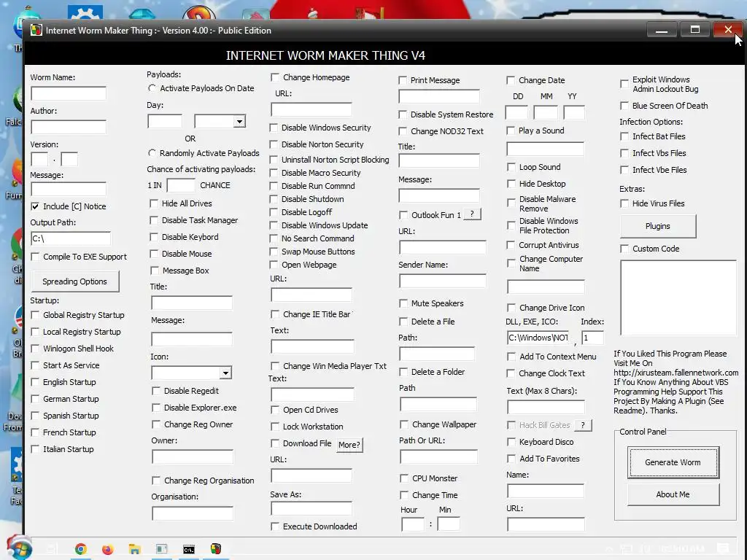Toggle the Disable Regedit checkbox

[156, 391]
